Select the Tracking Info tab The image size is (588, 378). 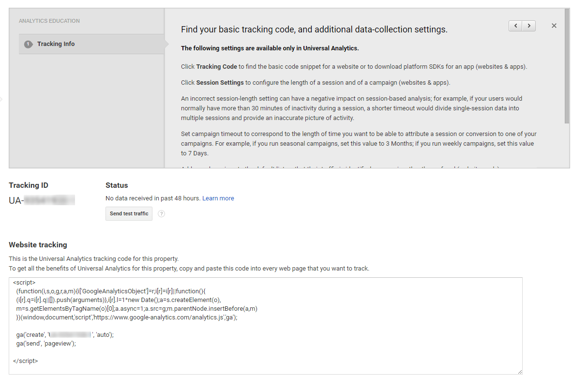56,44
